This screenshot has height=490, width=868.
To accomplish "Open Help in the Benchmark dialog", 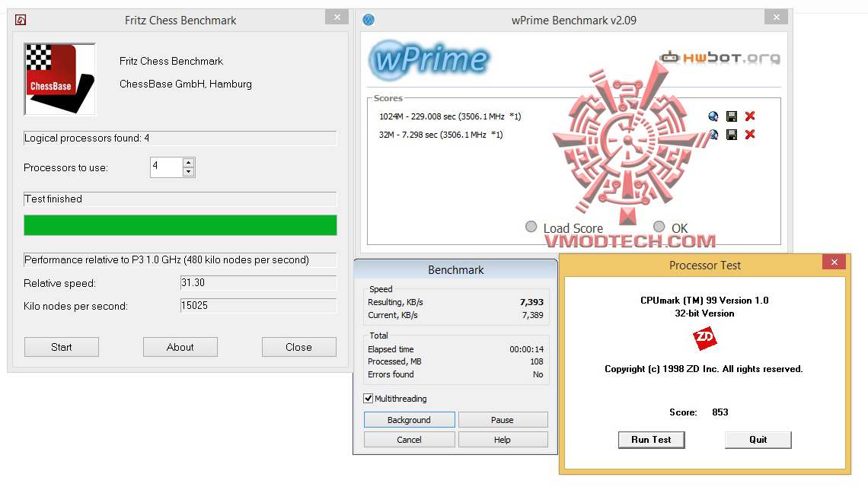I will click(503, 440).
